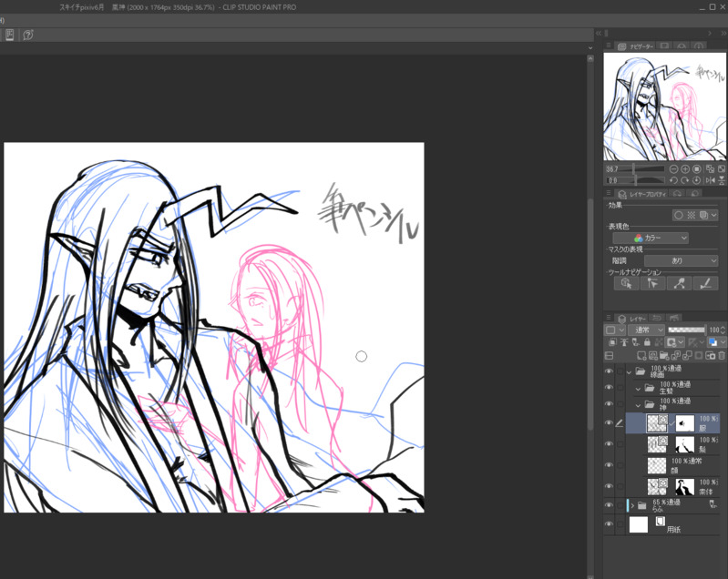The image size is (728, 579).
Task: Flip the canvas vertically in the Navigator
Action: tap(722, 180)
